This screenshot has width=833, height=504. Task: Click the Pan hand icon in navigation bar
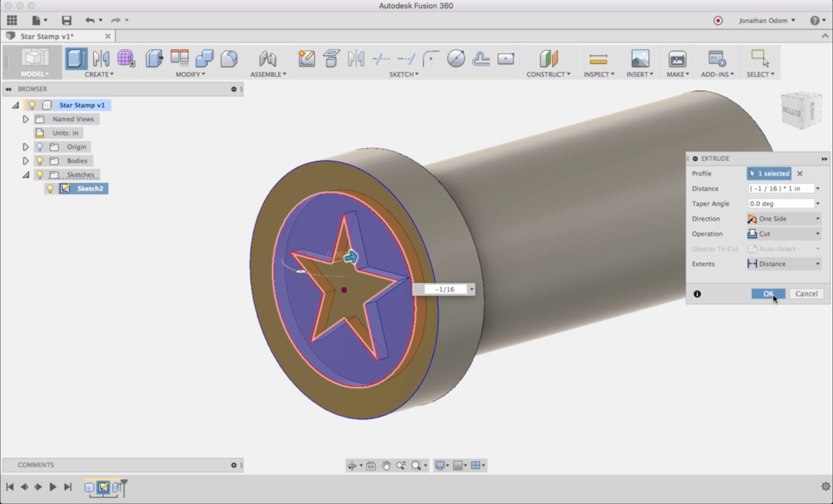(x=386, y=465)
